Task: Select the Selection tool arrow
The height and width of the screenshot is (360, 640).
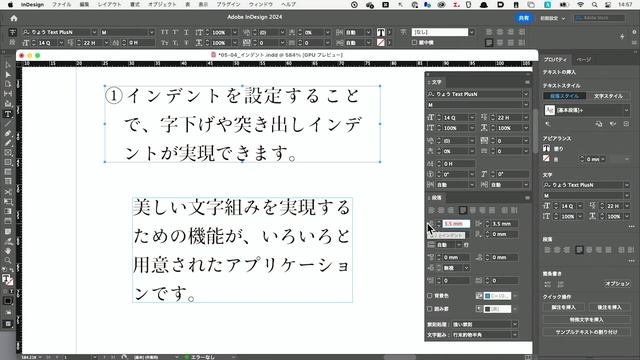Action: pos(8,65)
